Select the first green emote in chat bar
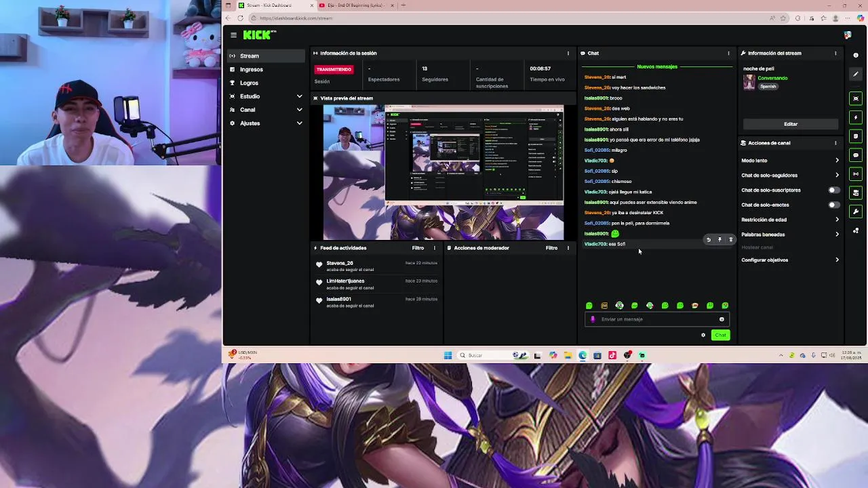Image resolution: width=868 pixels, height=488 pixels. [x=589, y=306]
